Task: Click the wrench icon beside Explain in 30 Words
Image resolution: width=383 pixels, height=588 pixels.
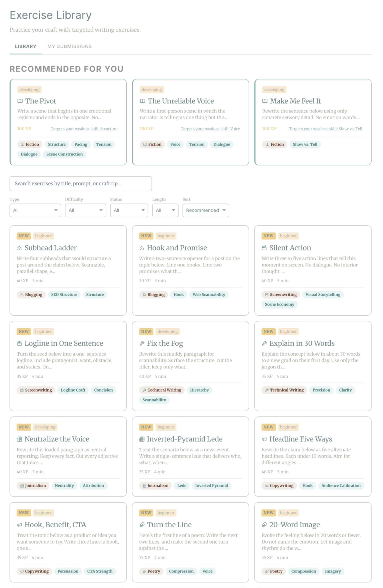Action: click(x=264, y=343)
